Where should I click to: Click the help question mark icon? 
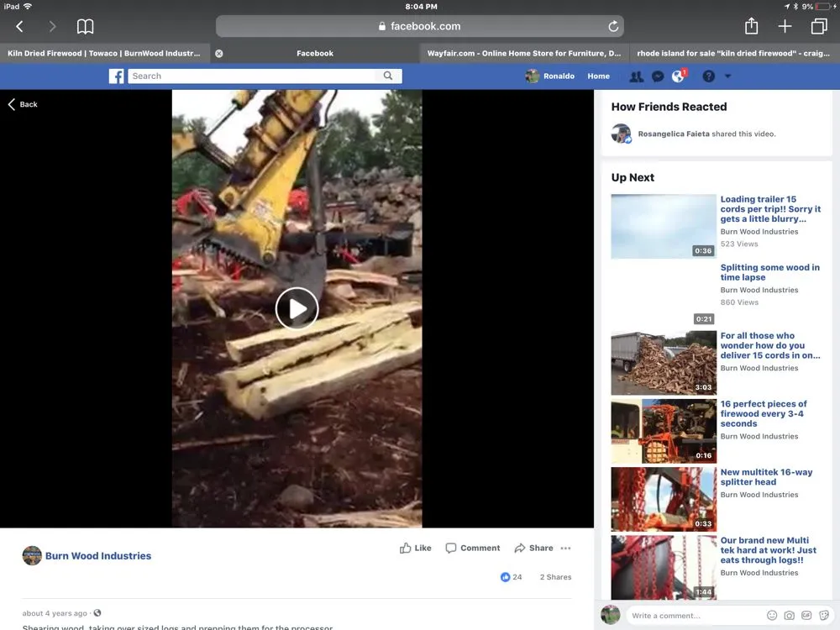tap(708, 76)
